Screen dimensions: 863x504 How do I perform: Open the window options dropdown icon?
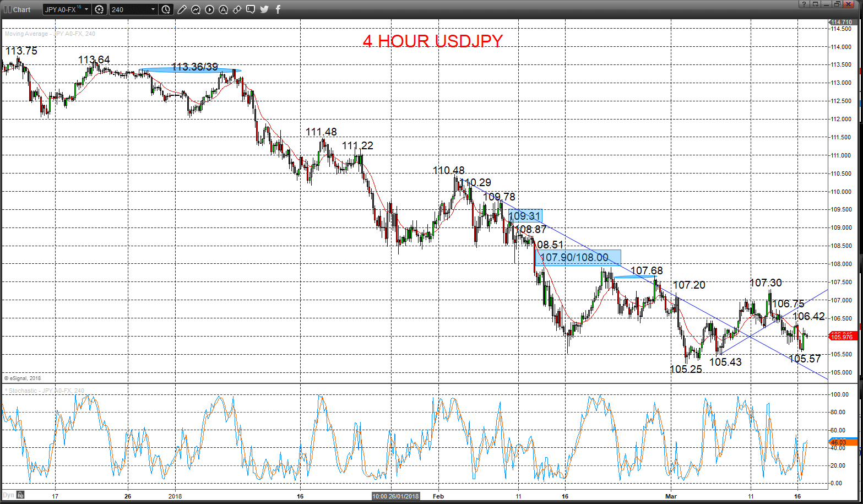pyautogui.click(x=815, y=4)
